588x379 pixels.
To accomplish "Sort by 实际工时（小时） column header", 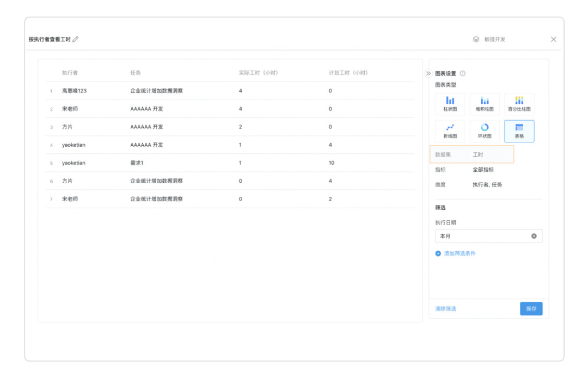I will click(x=258, y=73).
